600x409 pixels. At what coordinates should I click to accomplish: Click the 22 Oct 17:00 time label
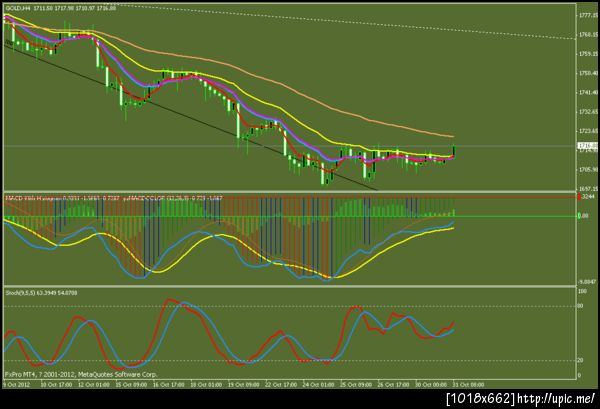pyautogui.click(x=281, y=385)
